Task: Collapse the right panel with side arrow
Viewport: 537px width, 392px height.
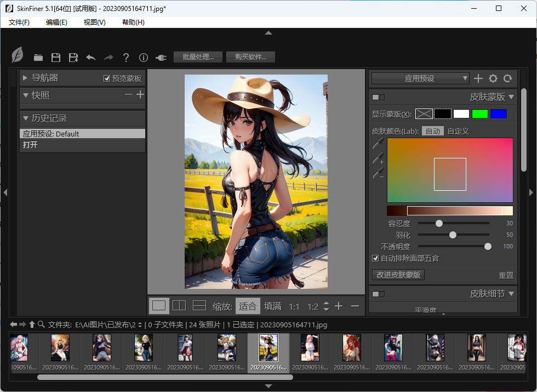Action: (x=532, y=192)
